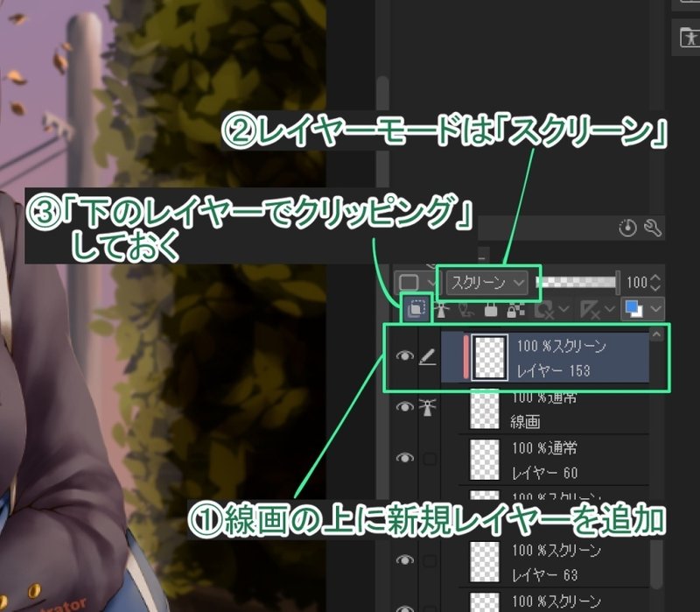Click 100 %スクリーン text above レイヤー 63

556,551
